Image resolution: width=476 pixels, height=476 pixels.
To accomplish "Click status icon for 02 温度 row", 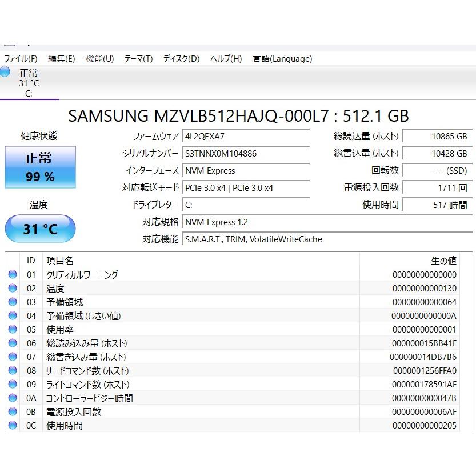I will (13, 288).
